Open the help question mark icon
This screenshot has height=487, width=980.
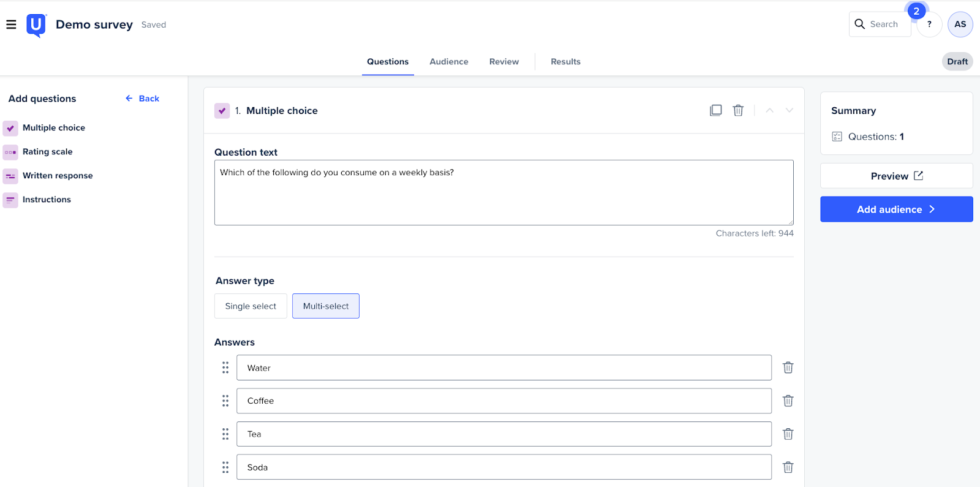929,25
